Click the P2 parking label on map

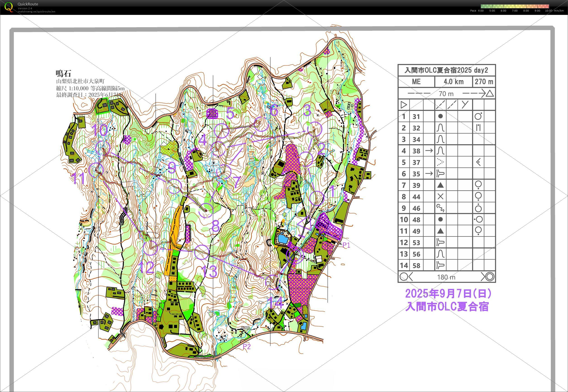[247, 347]
